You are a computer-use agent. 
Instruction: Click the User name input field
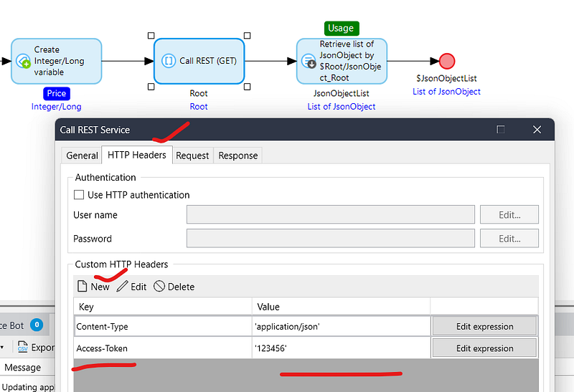coord(330,215)
